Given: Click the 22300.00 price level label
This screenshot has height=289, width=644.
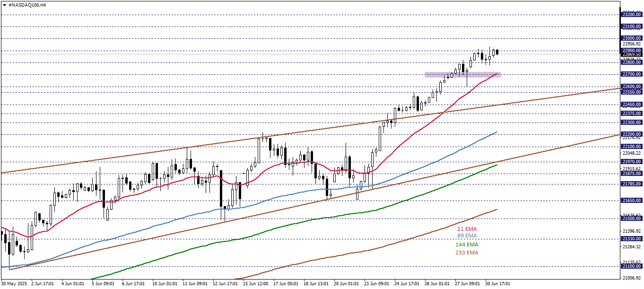Looking at the screenshot, I should [x=632, y=123].
